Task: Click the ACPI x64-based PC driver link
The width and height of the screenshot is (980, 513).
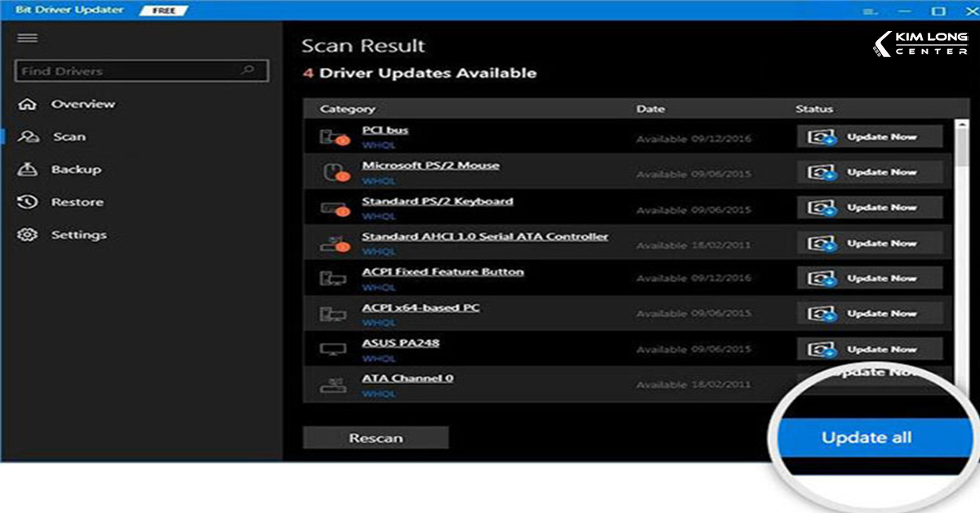Action: tap(421, 306)
